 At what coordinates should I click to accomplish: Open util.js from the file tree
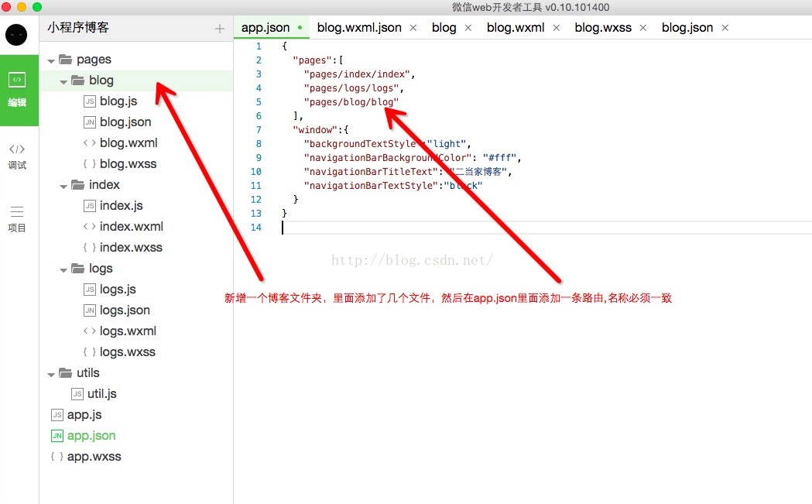click(x=101, y=394)
